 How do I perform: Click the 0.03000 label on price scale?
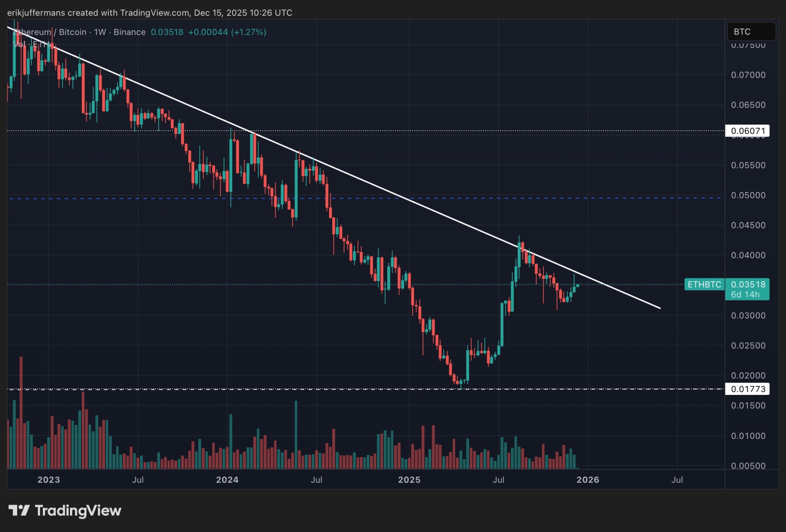pyautogui.click(x=748, y=315)
